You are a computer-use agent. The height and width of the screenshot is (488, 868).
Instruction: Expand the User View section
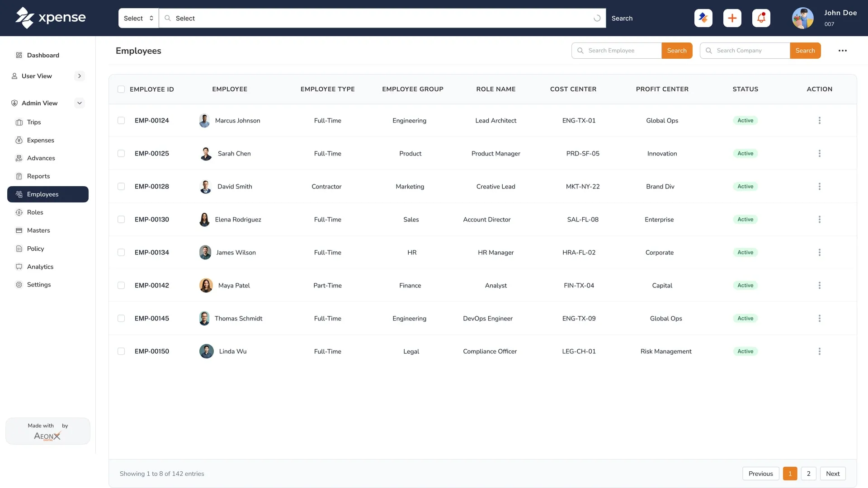point(80,76)
